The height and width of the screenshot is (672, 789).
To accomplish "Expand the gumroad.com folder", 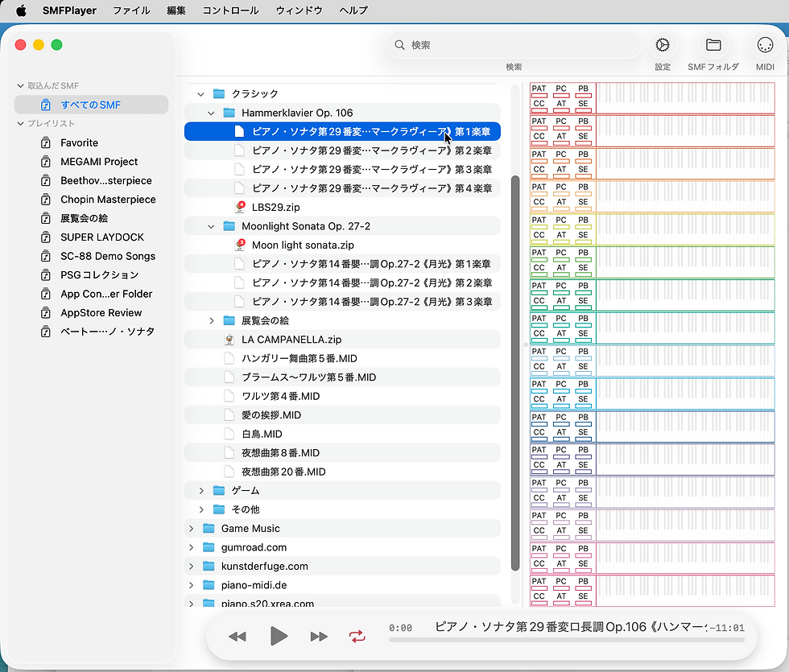I will click(192, 547).
